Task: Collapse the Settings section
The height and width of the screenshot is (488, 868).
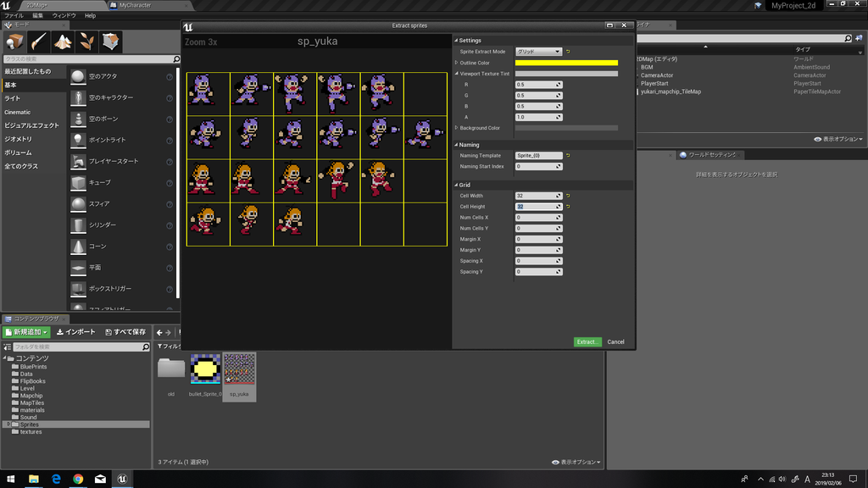Action: coord(456,41)
